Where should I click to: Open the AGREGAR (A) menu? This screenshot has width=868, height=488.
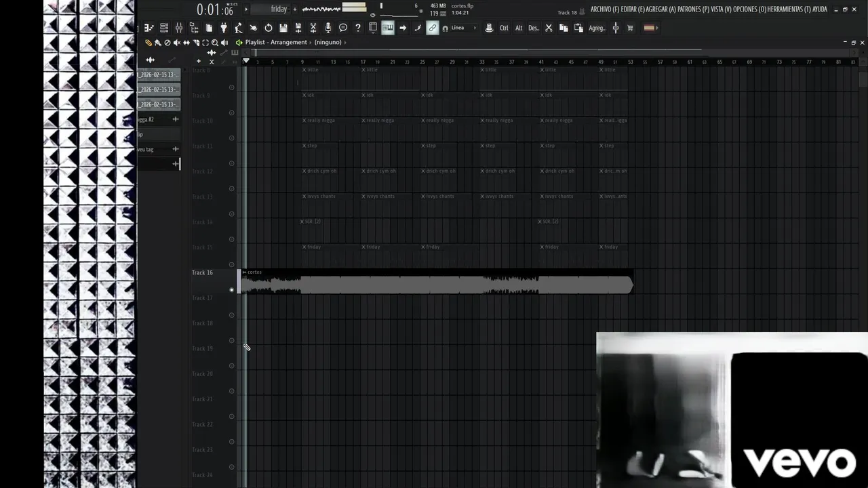662,9
